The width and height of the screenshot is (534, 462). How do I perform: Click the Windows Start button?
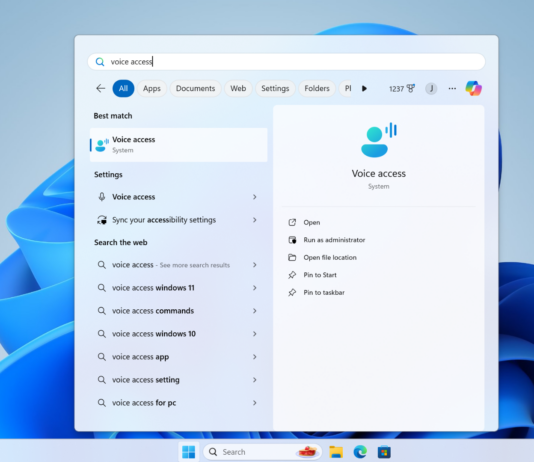tap(188, 452)
